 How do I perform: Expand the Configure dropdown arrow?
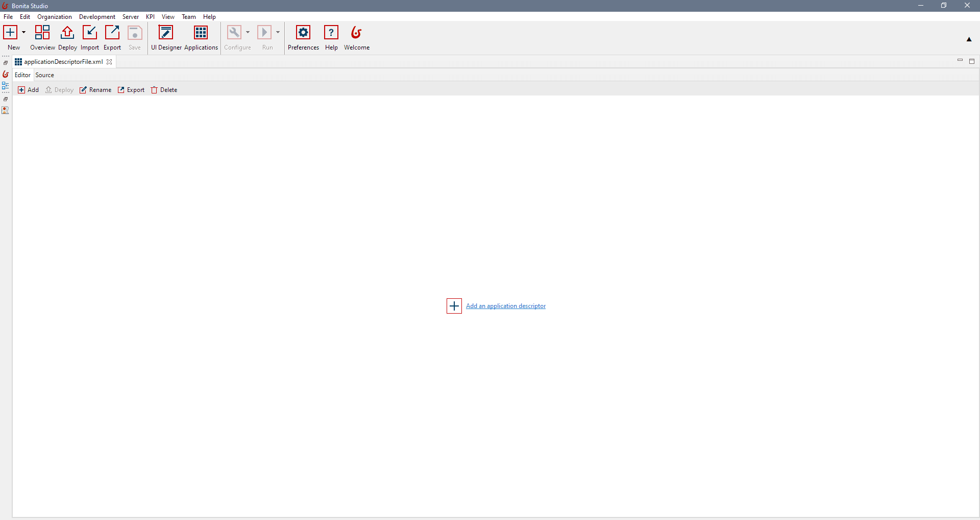[x=248, y=32]
